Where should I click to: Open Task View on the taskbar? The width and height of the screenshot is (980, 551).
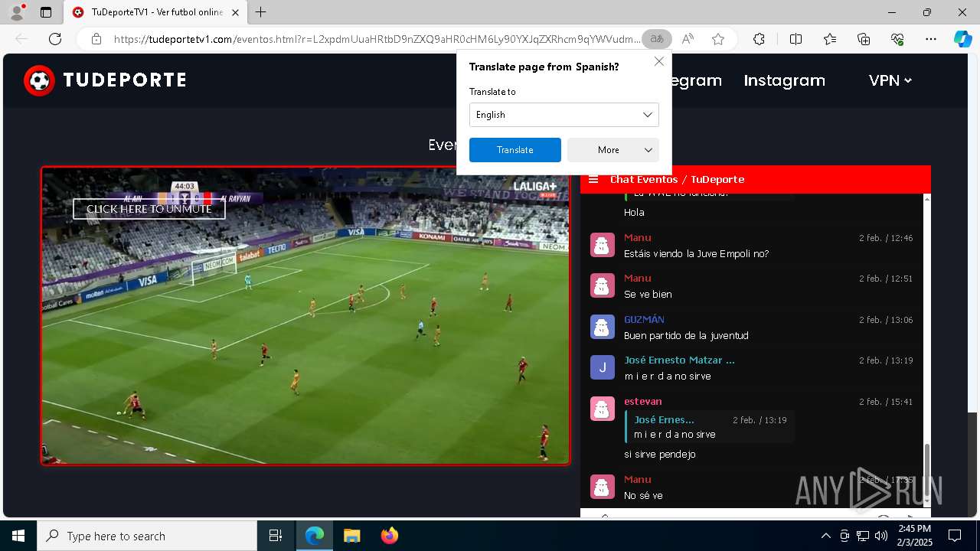[276, 536]
